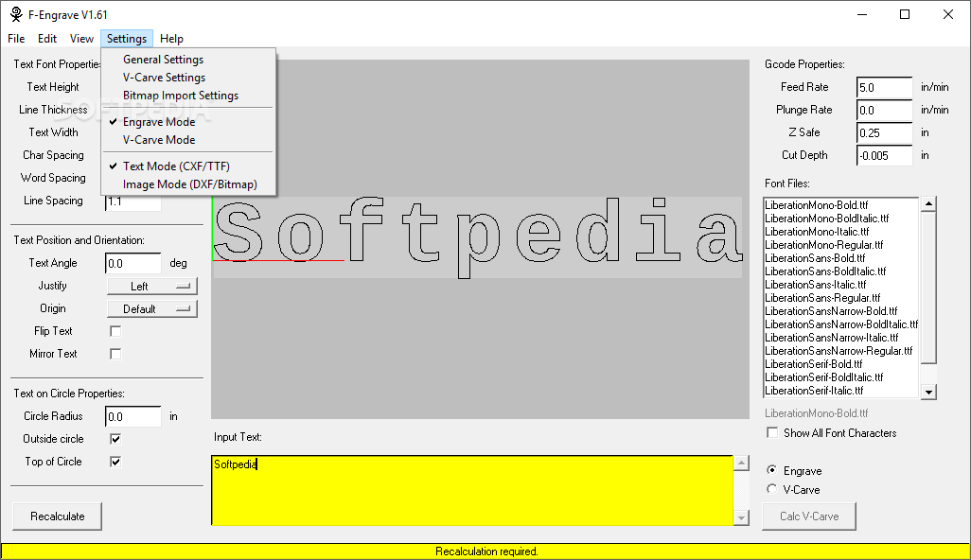Open General Settings from the menu

coord(189,60)
